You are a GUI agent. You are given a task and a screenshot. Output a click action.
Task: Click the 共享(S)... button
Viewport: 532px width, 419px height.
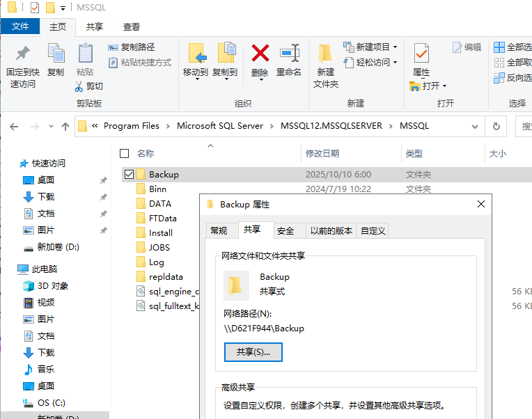[x=253, y=352]
